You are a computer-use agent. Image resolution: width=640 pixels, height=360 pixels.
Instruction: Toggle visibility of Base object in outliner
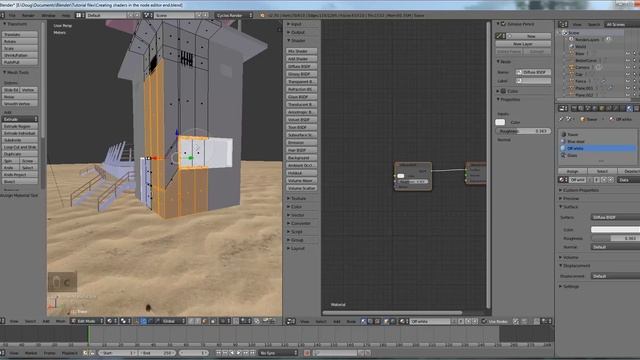627,53
